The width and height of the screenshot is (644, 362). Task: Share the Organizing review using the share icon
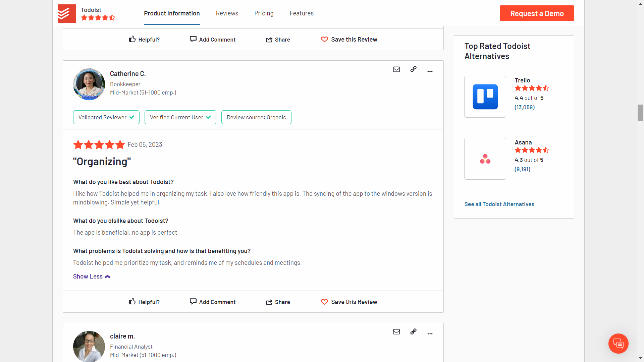(x=278, y=302)
